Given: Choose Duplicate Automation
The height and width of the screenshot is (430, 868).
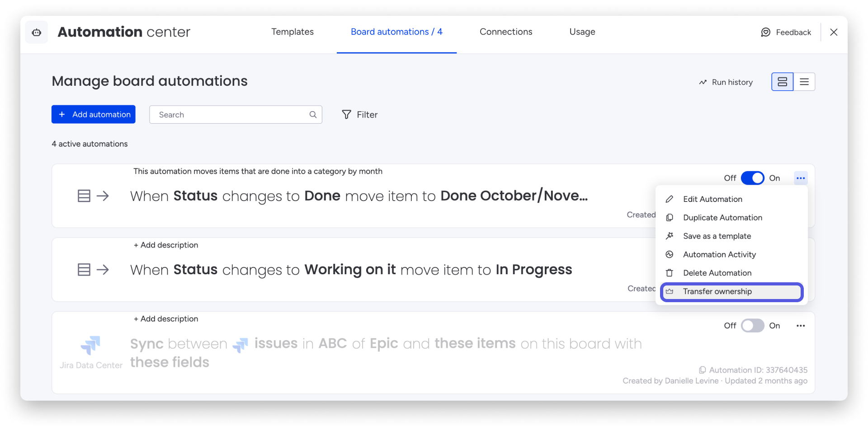Looking at the screenshot, I should 731,218.
